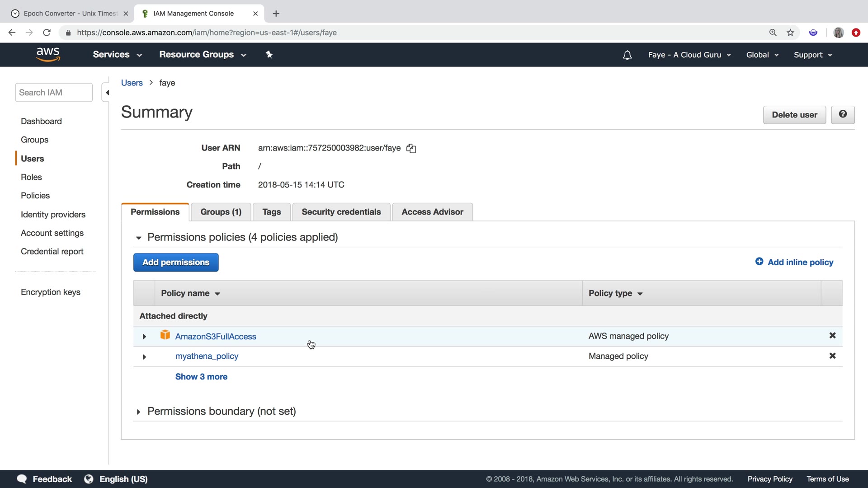
Task: Click the pin shortcuts icon in navbar
Action: pyautogui.click(x=269, y=55)
